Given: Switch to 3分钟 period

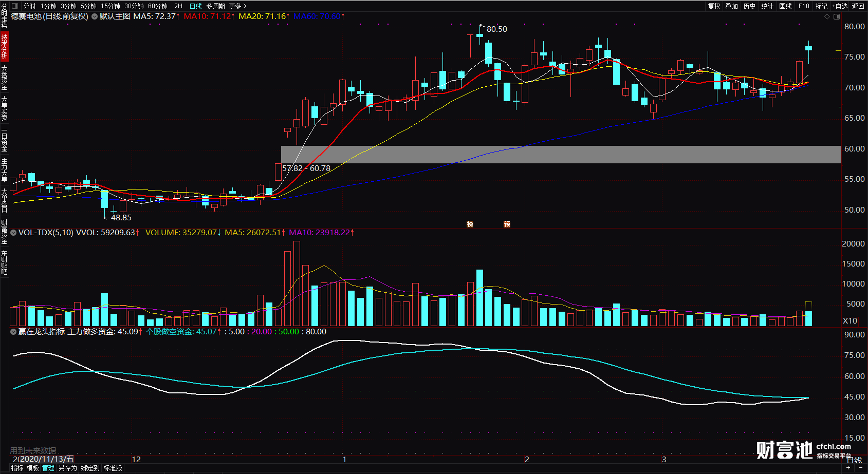Looking at the screenshot, I should click(x=68, y=6).
